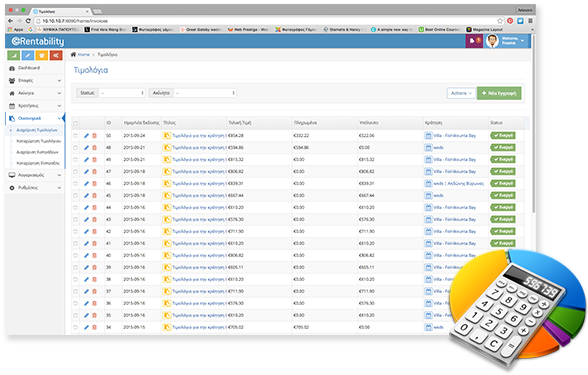The image size is (588, 375).
Task: Reload the page with browser refresh button
Action: pyautogui.click(x=28, y=21)
